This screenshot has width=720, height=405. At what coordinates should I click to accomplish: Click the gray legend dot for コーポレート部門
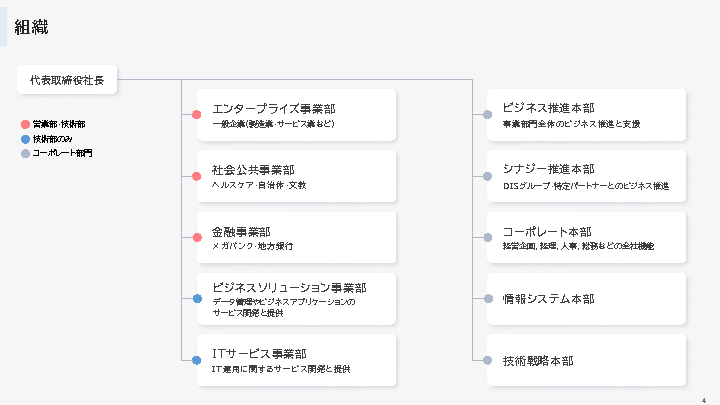click(26, 154)
